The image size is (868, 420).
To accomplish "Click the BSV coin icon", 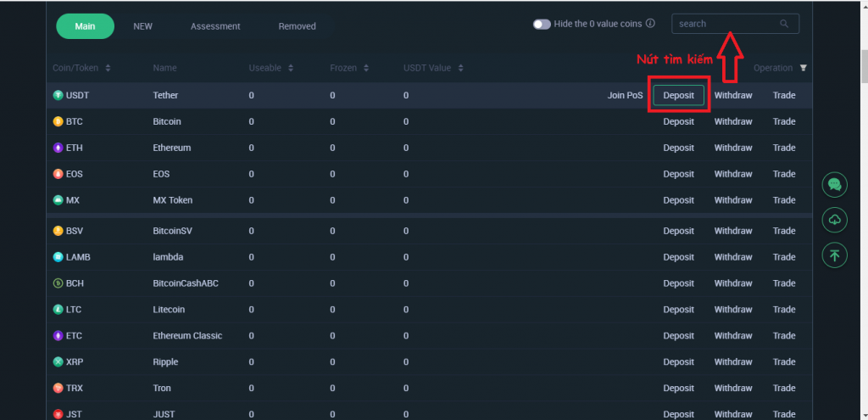I will coord(58,231).
